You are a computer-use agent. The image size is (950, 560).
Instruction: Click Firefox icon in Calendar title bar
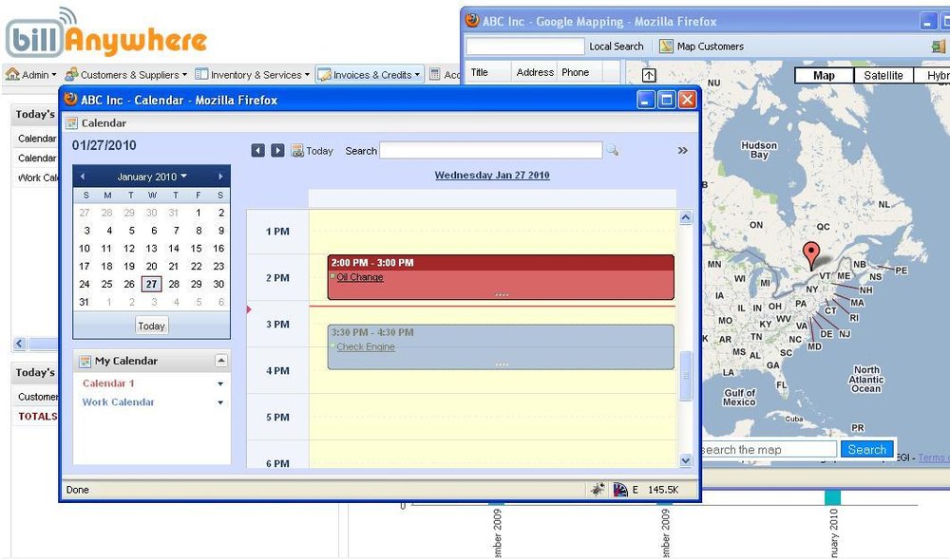click(x=71, y=99)
